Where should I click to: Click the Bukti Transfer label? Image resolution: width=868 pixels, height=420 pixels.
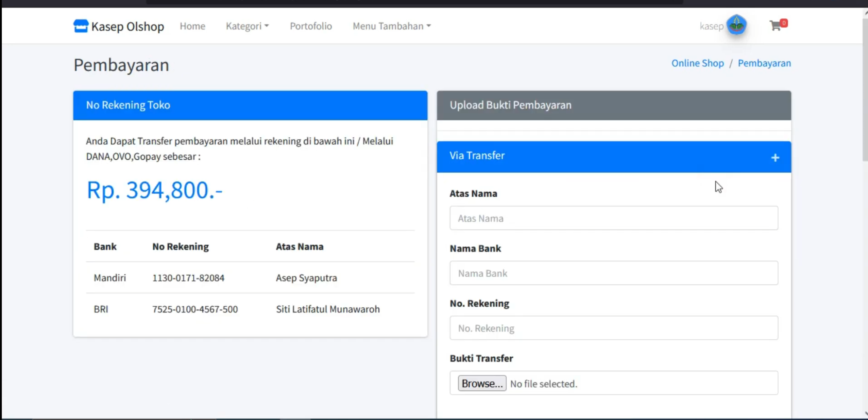click(481, 358)
